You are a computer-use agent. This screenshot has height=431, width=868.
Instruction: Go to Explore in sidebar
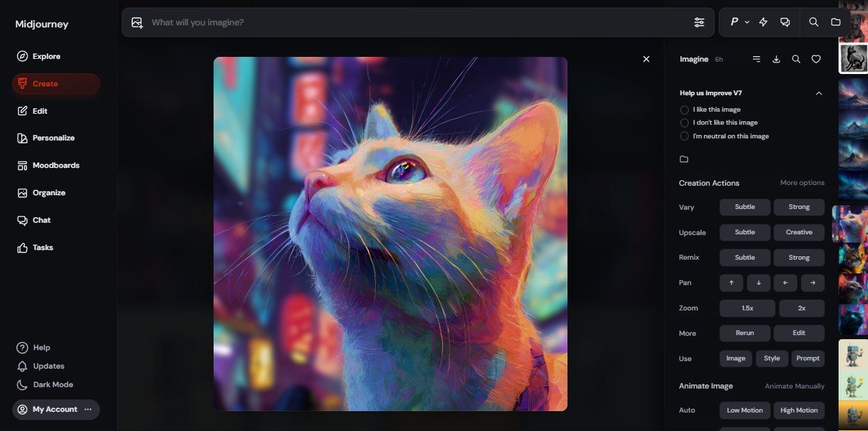(x=46, y=56)
